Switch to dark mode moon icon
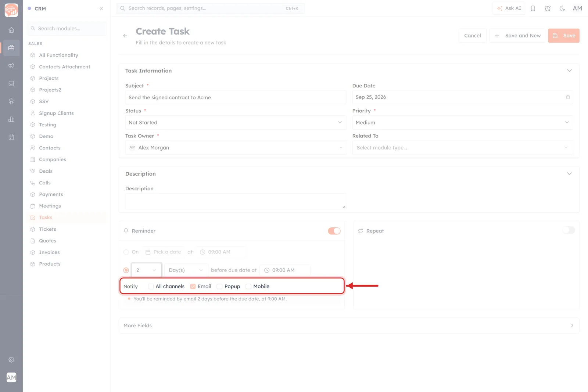 point(562,8)
